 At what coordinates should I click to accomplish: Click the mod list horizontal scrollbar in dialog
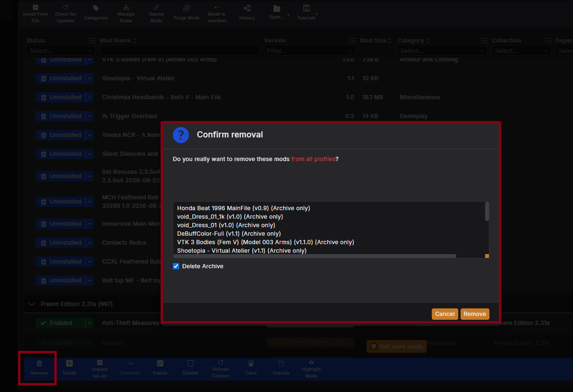315,256
